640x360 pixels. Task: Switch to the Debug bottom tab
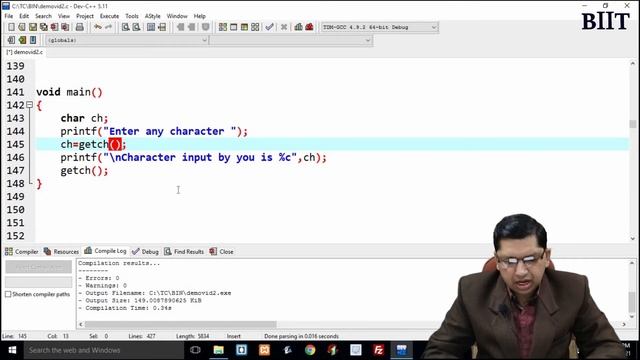click(x=145, y=251)
